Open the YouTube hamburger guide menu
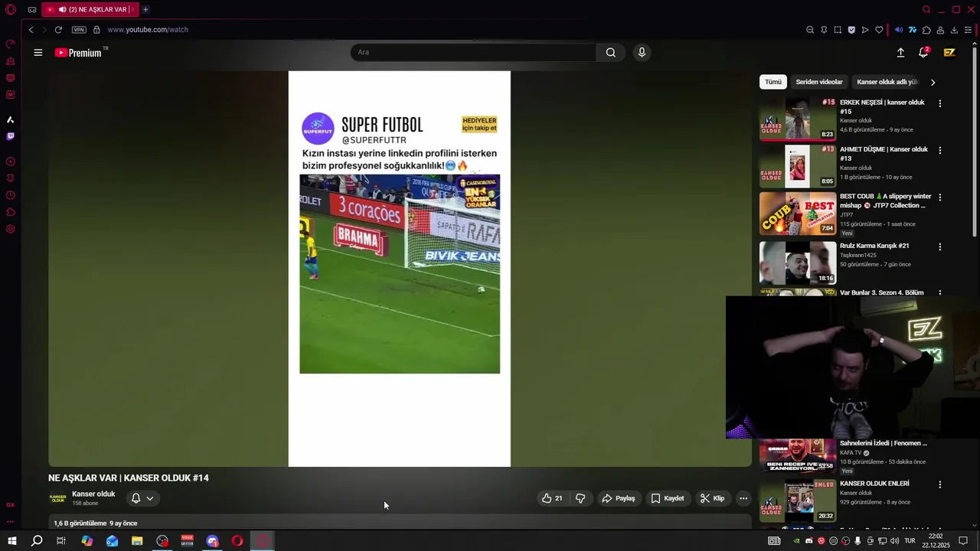Viewport: 980px width, 551px height. coord(38,53)
